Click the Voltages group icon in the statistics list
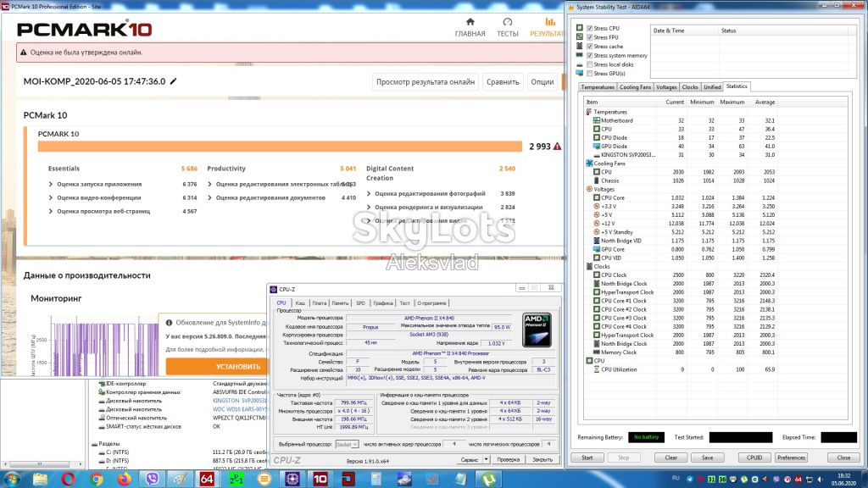Screen dimensions: 868x488 point(589,189)
